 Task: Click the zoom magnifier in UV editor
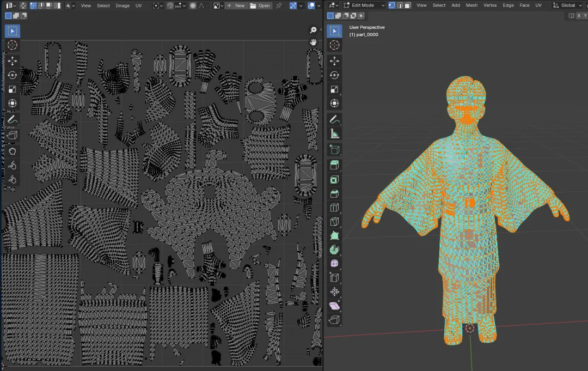(x=313, y=30)
